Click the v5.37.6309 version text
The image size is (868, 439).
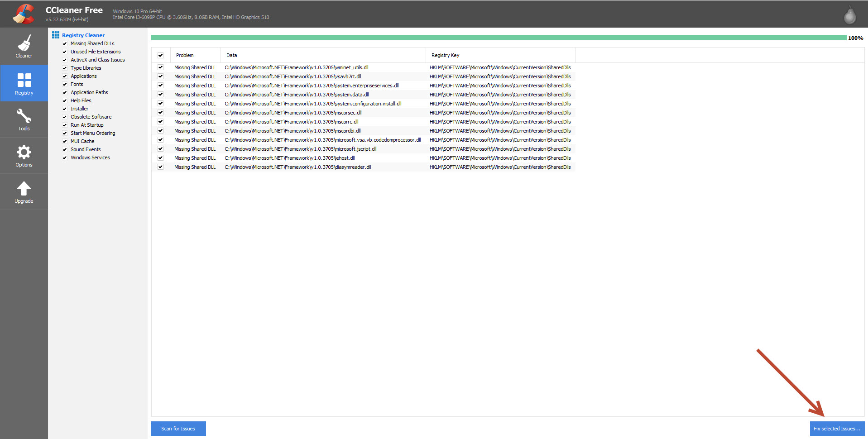[x=67, y=19]
